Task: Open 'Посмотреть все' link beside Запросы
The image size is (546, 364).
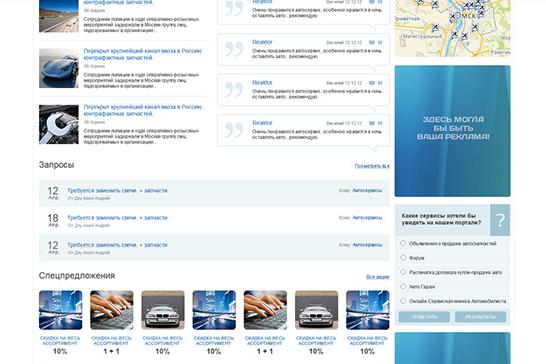Action: [x=372, y=166]
